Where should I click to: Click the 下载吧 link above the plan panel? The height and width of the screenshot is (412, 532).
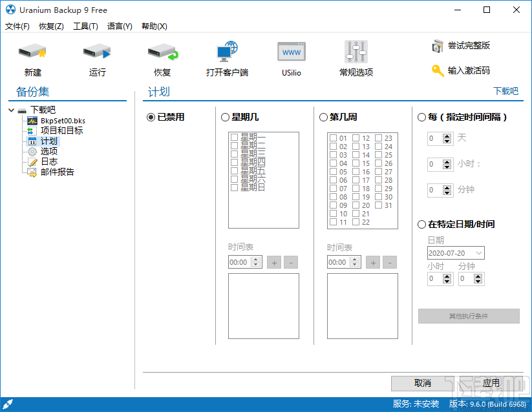[507, 91]
